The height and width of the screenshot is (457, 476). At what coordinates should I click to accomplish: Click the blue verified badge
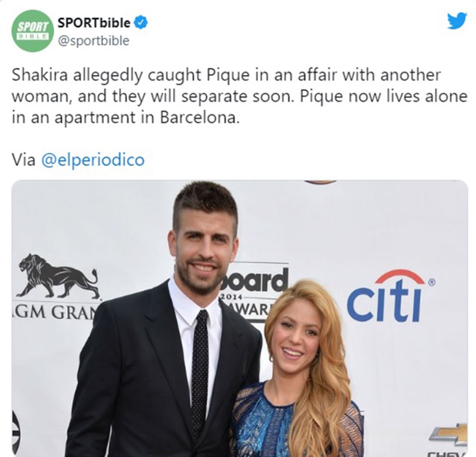[141, 23]
